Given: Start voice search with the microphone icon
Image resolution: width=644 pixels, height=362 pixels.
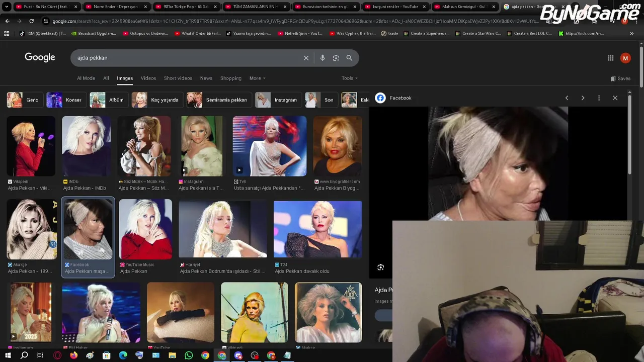Looking at the screenshot, I should pos(323,58).
